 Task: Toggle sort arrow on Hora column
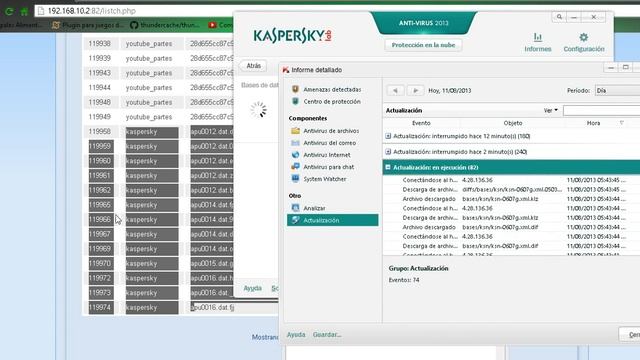(x=622, y=123)
